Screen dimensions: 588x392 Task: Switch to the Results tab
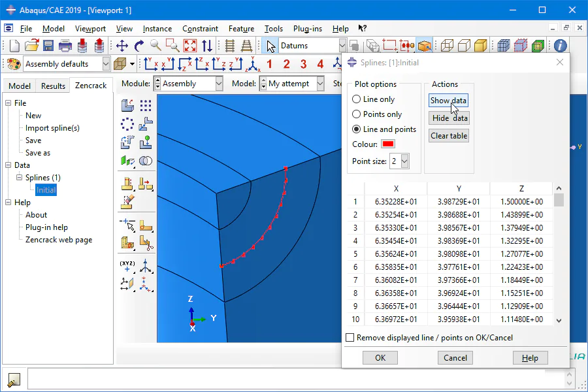click(54, 86)
